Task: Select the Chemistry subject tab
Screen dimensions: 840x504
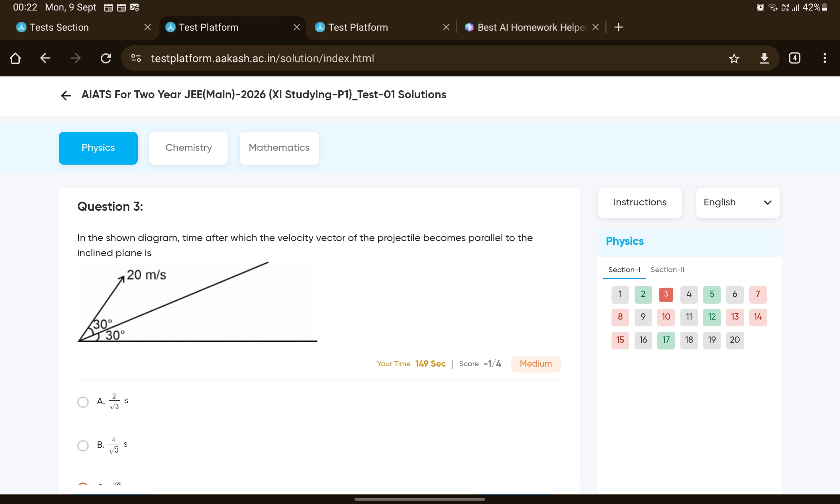Action: pyautogui.click(x=189, y=148)
